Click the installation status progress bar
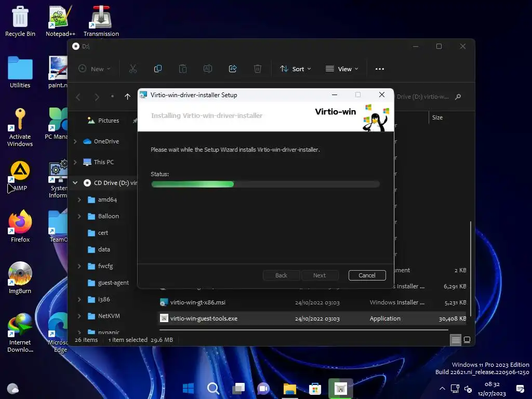 click(x=265, y=184)
